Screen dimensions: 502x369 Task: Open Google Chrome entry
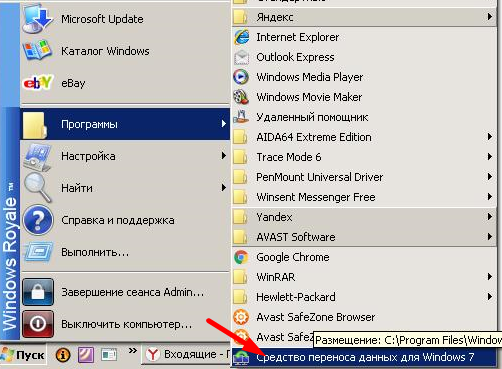click(364, 257)
